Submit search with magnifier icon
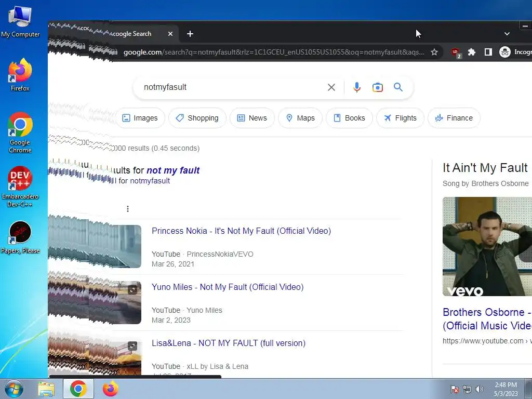This screenshot has width=532, height=399. point(398,87)
